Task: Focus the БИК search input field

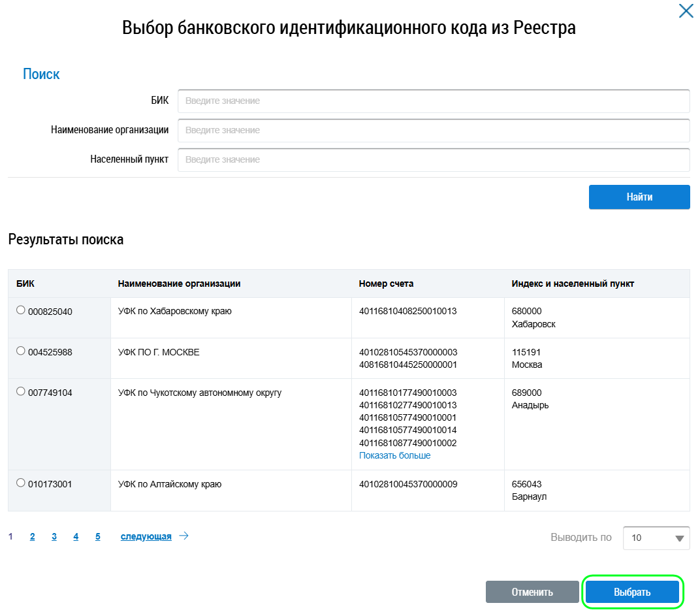Action: pos(434,101)
